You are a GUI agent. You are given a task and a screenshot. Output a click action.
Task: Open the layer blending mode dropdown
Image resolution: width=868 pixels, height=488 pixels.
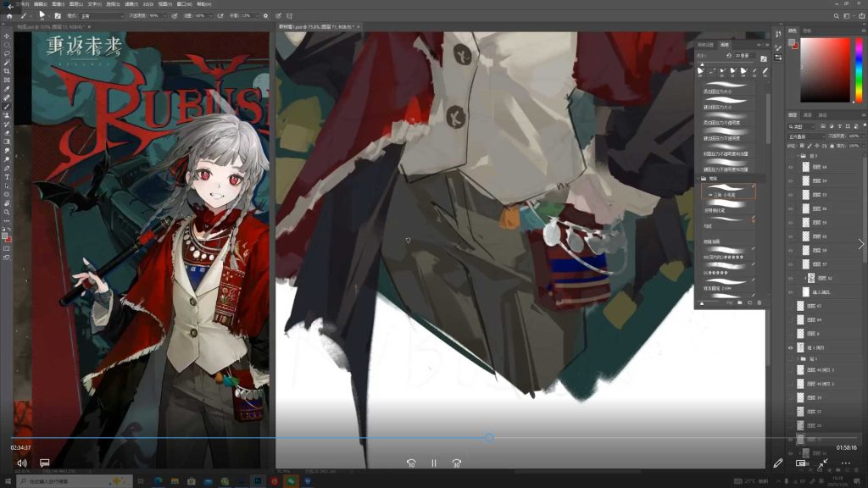click(x=805, y=136)
